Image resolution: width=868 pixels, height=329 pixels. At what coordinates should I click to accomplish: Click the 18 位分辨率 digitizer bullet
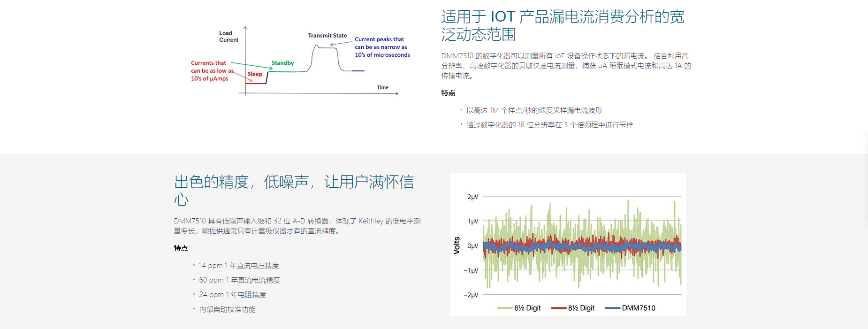click(x=549, y=125)
